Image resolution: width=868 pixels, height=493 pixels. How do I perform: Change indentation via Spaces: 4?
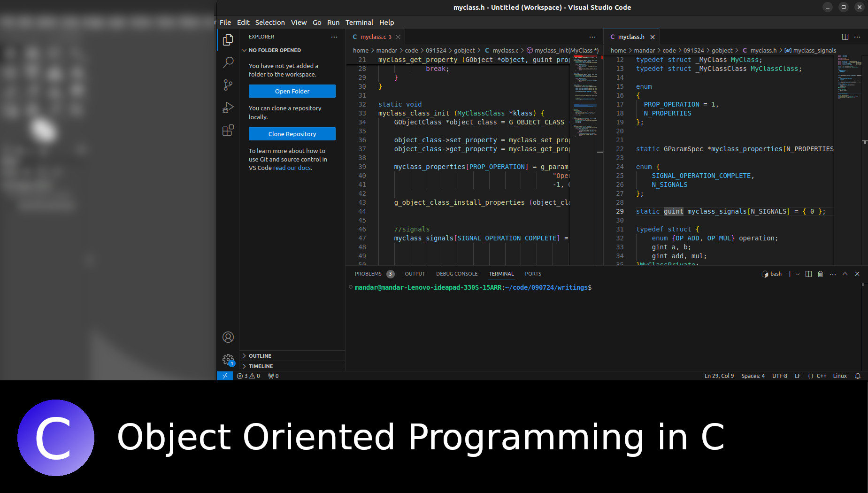pos(753,376)
